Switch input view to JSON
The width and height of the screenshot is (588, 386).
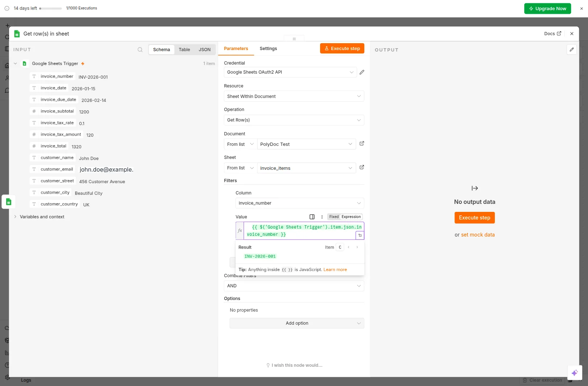pyautogui.click(x=204, y=50)
